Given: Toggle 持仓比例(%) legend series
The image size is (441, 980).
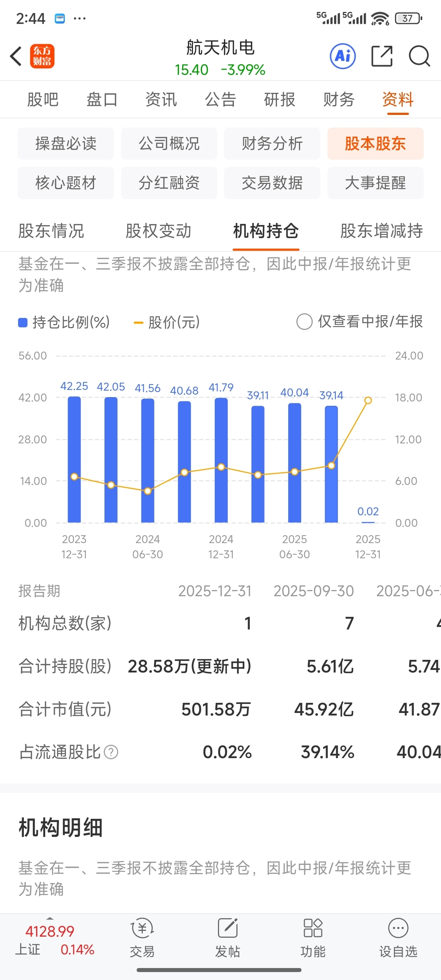Looking at the screenshot, I should (64, 322).
